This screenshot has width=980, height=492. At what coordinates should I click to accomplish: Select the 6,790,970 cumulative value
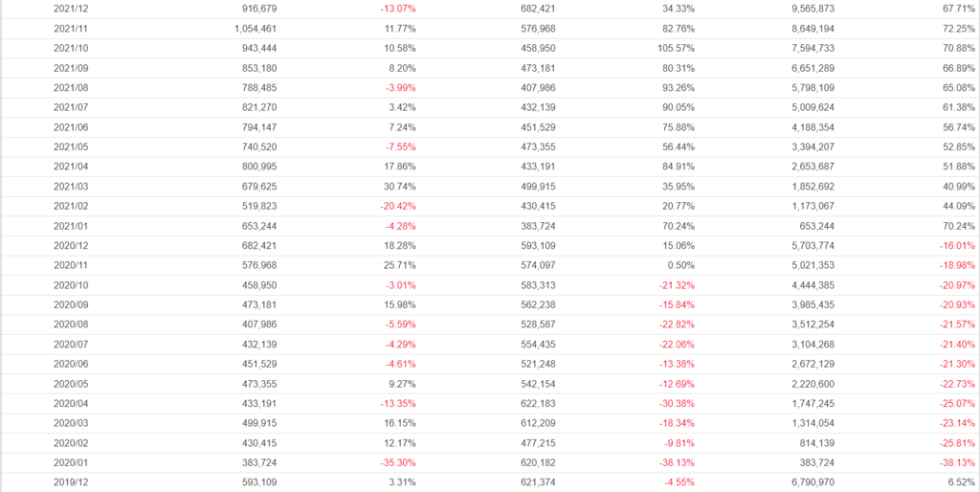click(x=813, y=482)
